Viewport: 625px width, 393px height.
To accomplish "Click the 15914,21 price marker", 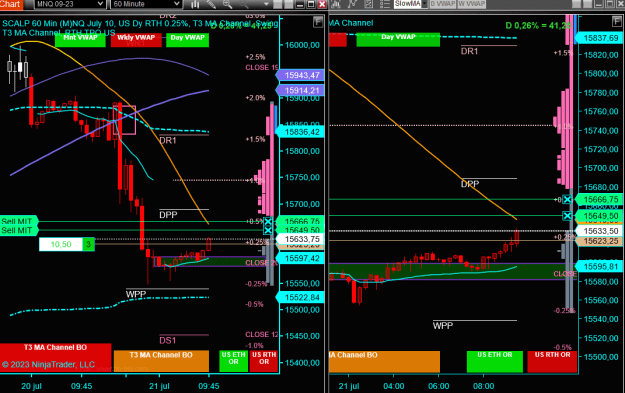I will (x=301, y=90).
